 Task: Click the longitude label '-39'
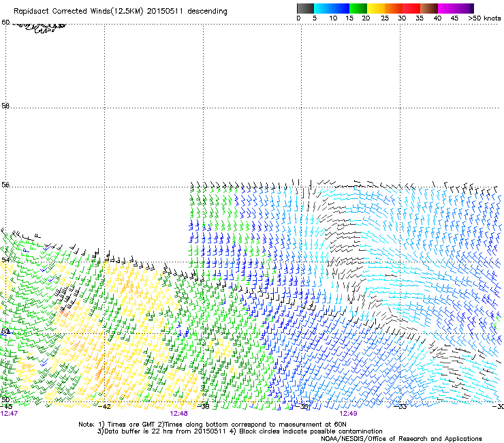(x=203, y=407)
